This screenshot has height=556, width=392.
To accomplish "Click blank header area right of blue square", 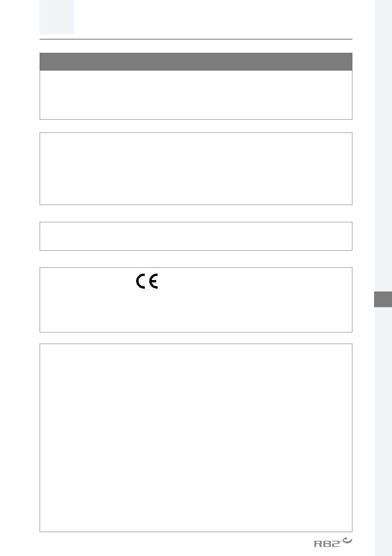I will point(213,19).
